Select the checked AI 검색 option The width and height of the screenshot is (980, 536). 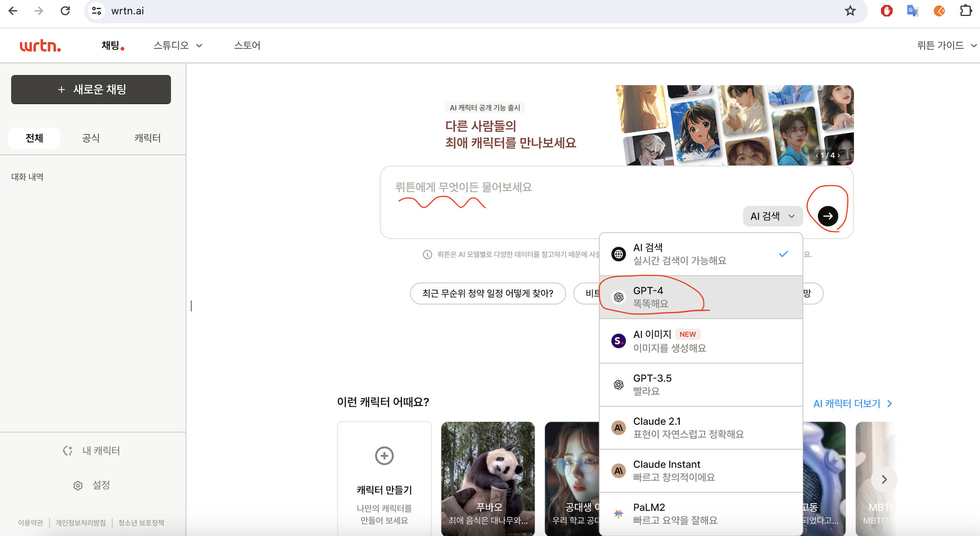pyautogui.click(x=701, y=254)
